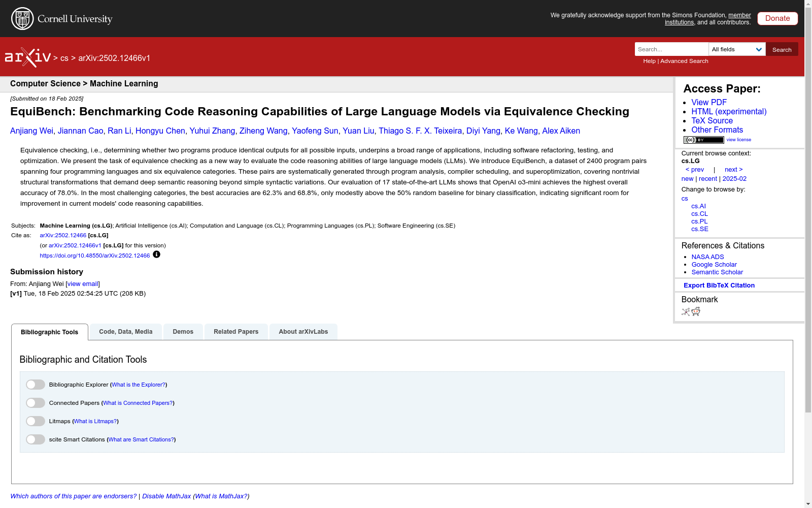Open the arXiv home logo
This screenshot has width=812, height=508.
point(28,57)
